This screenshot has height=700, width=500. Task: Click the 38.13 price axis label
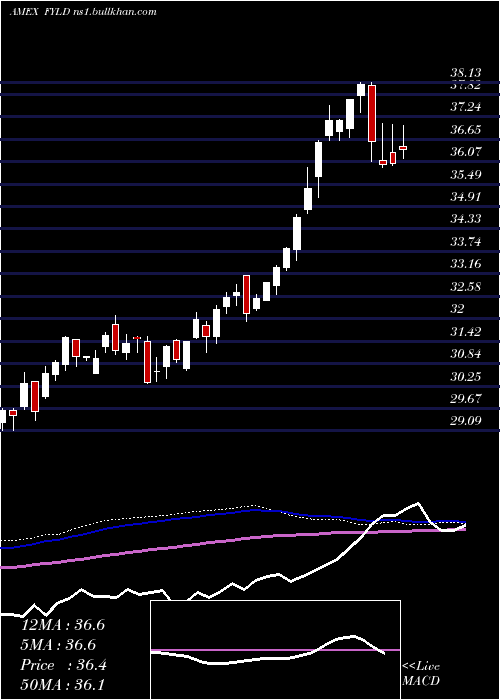point(466,74)
